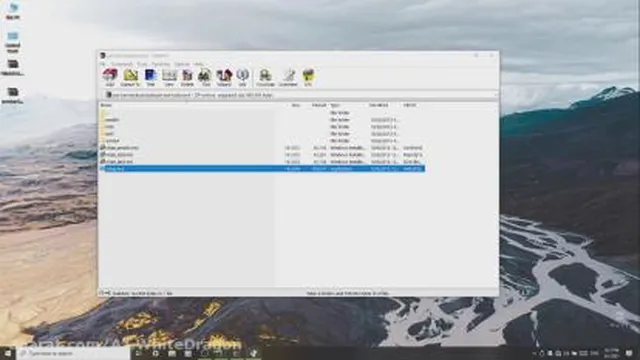Run the Test archive tool
The width and height of the screenshot is (640, 360).
(151, 77)
